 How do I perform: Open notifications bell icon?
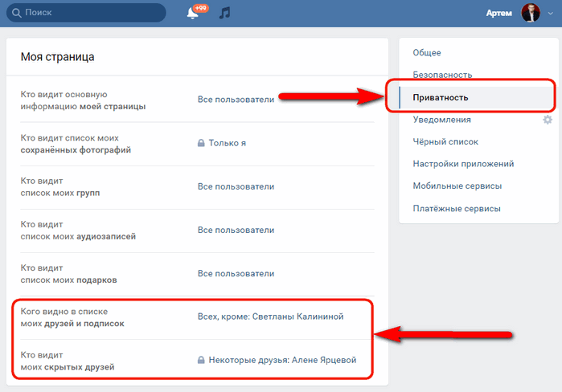click(x=192, y=13)
